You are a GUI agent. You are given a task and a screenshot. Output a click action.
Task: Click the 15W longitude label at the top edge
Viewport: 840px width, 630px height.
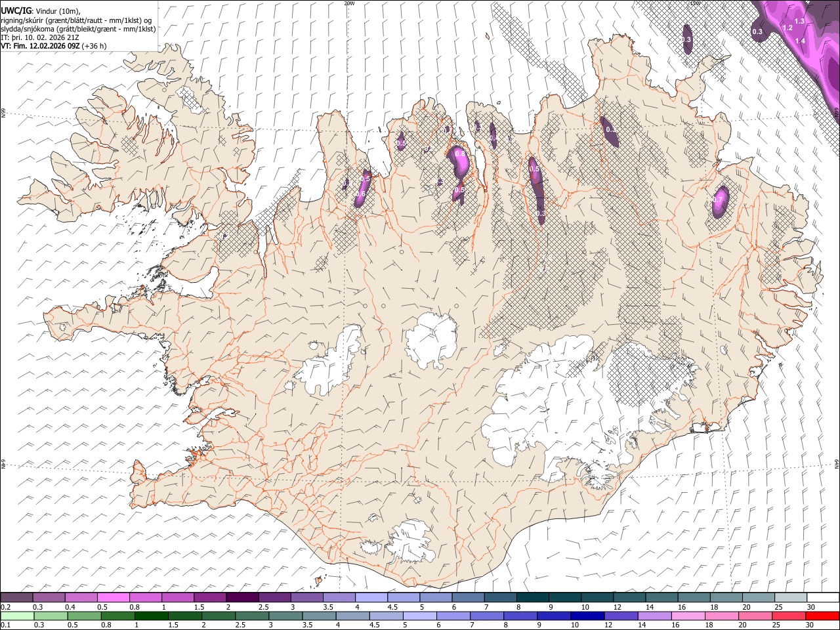695,3
